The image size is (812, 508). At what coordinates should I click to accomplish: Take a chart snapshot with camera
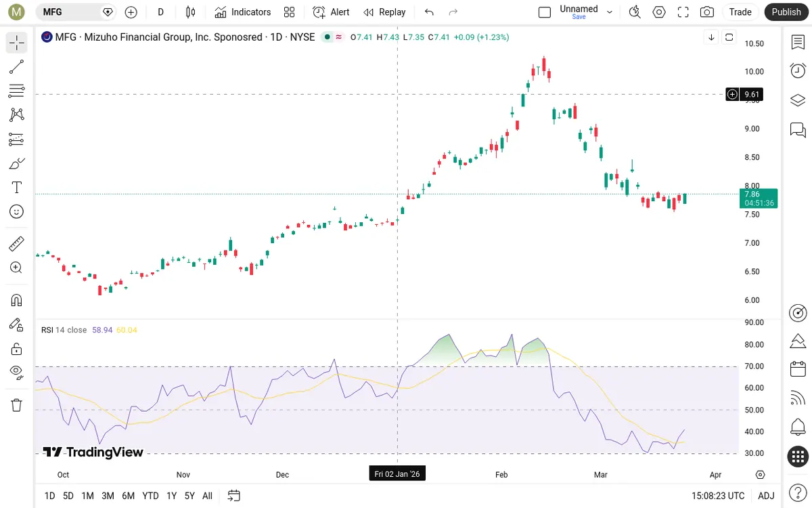click(x=707, y=12)
